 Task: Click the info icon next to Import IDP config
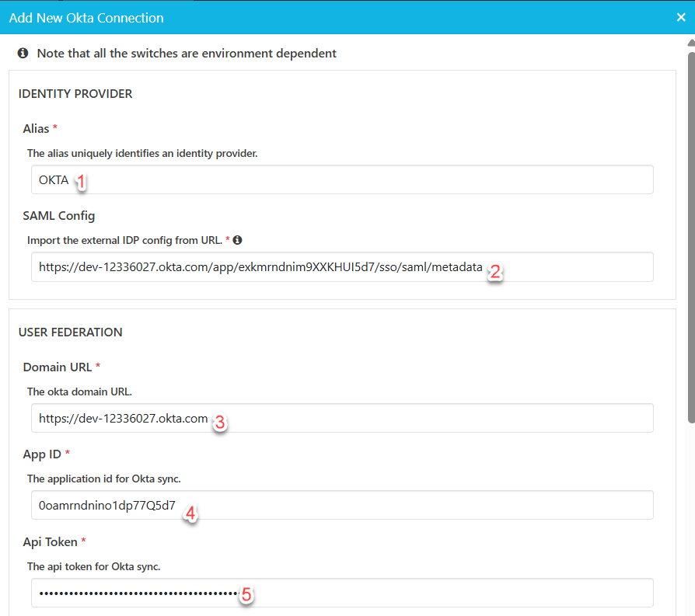coord(238,240)
